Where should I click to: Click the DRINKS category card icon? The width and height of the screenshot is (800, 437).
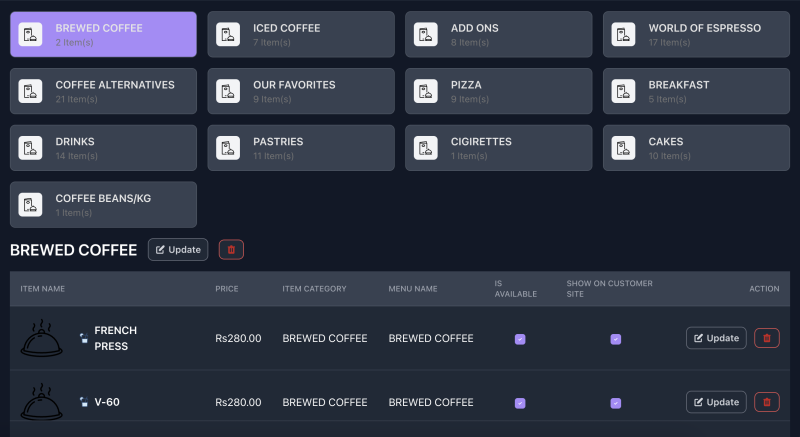point(30,148)
